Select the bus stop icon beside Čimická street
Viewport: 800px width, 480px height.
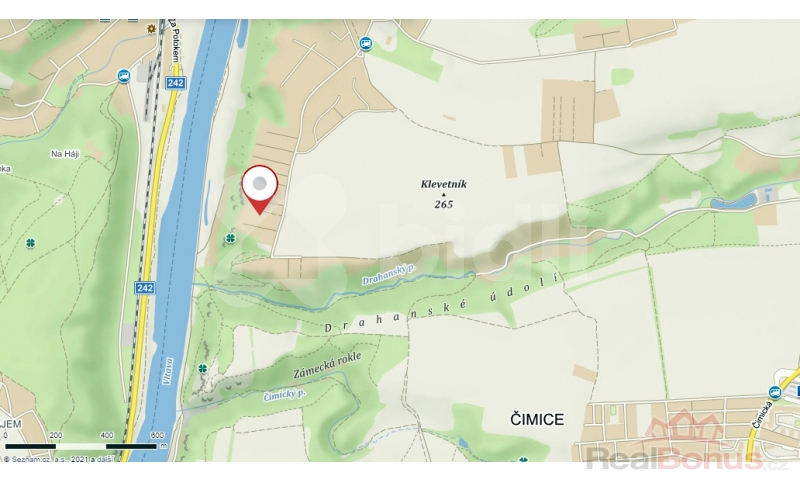(775, 392)
